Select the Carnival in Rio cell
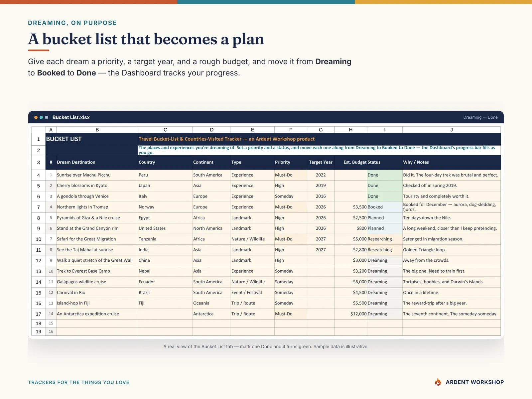The image size is (532, 399). [x=97, y=293]
